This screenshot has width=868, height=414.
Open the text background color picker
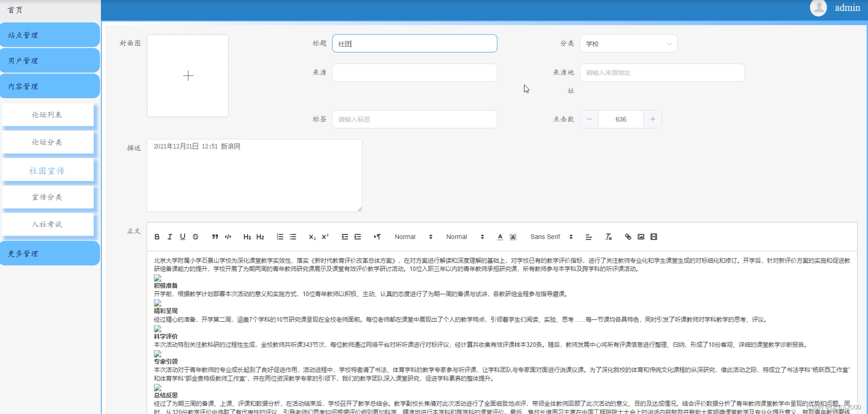513,237
